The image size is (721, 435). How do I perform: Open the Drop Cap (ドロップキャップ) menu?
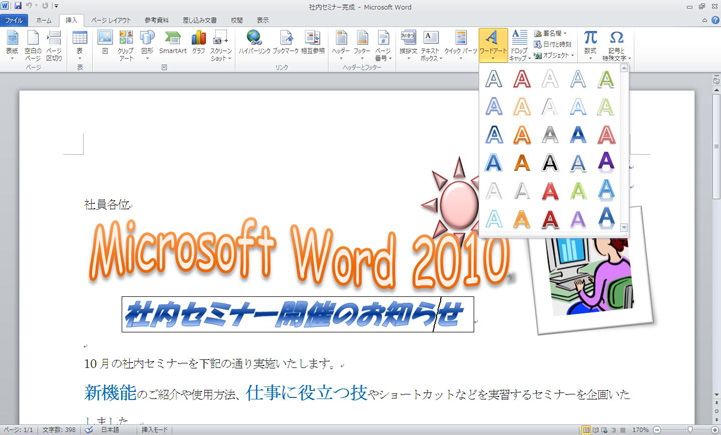[520, 45]
